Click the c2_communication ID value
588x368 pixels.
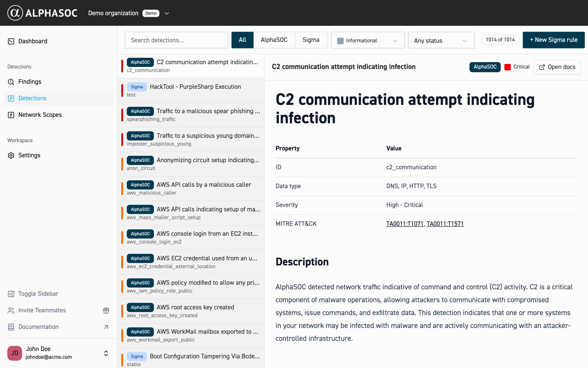click(x=411, y=167)
